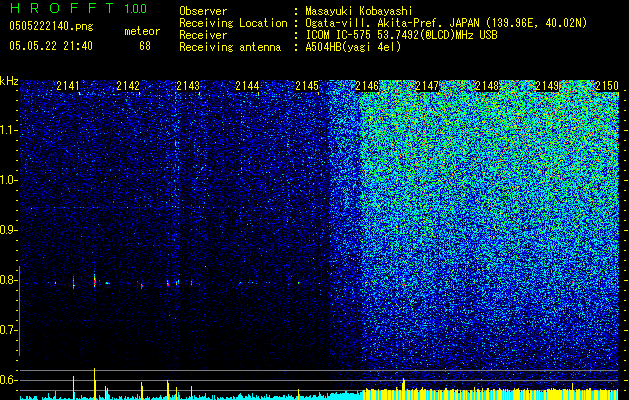The width and height of the screenshot is (629, 400).
Task: Click the 2144 time marker
Action: click(247, 86)
